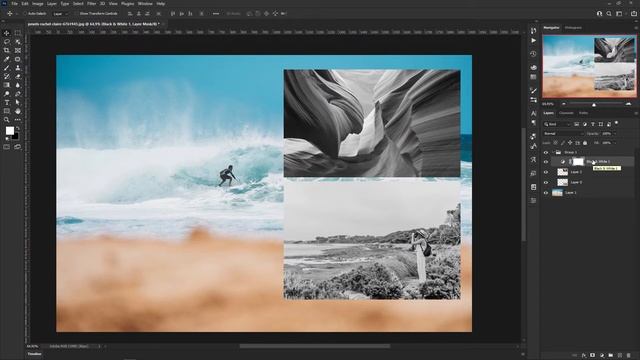This screenshot has width=640, height=360.
Task: Select the Rectangle shape tool
Action: click(7, 111)
